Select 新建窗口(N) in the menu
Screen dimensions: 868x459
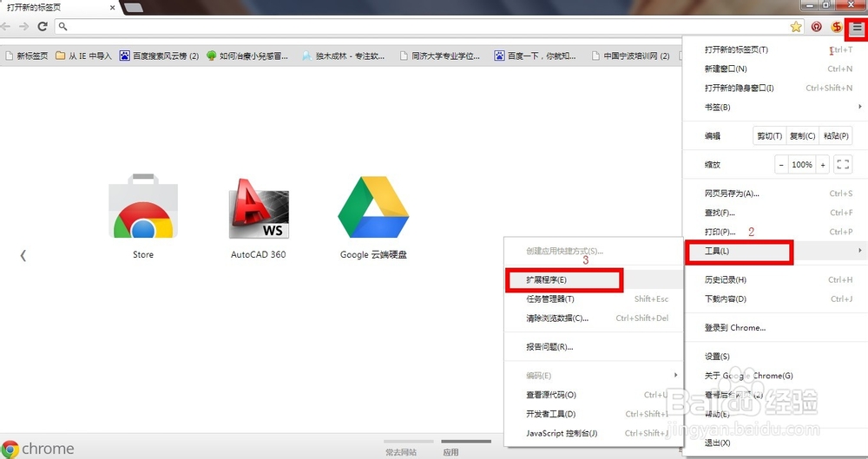pos(775,69)
